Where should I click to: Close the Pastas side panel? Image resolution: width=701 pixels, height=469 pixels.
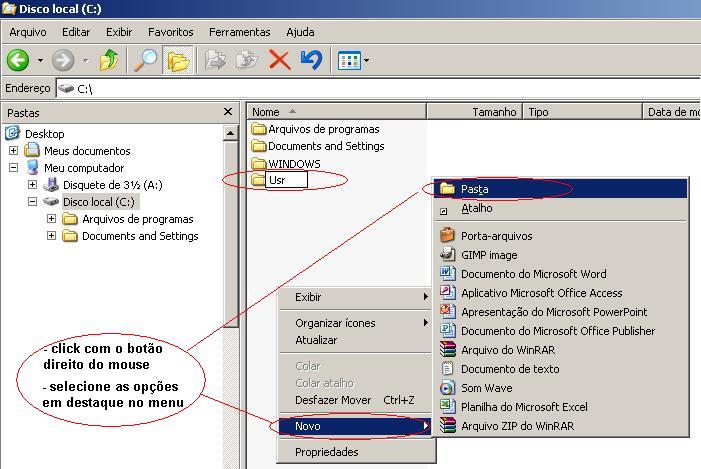pos(228,112)
